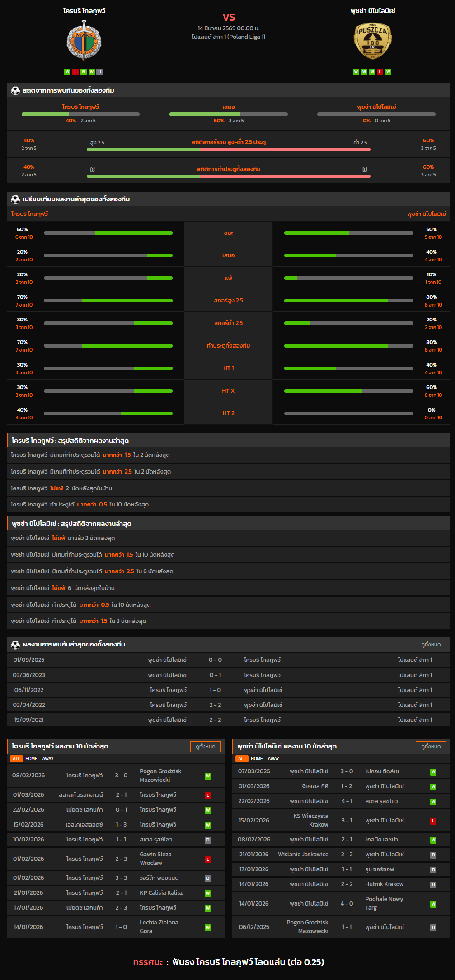Open view-all button in left team last-10 panel
This screenshot has width=455, height=980.
(205, 747)
